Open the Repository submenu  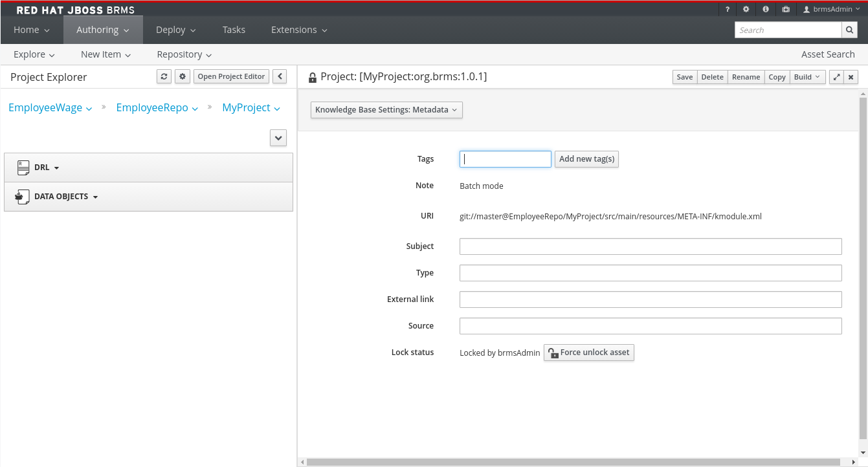[184, 54]
